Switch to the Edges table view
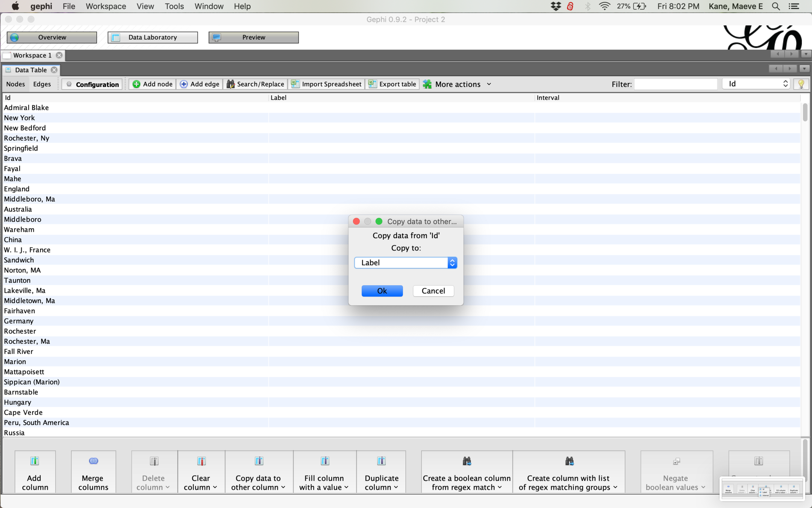812x508 pixels. click(x=42, y=84)
